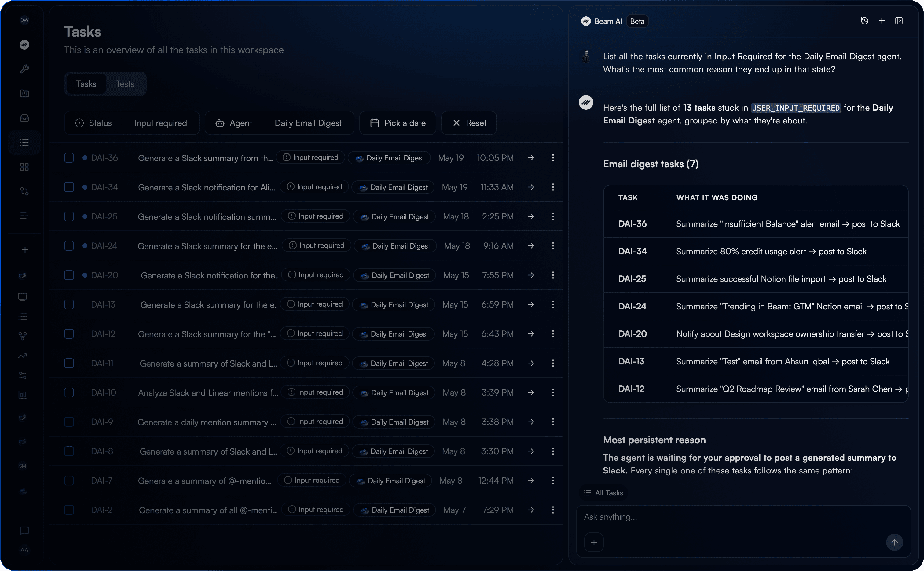
Task: Select the checkbox for DAI-7
Action: [x=69, y=481]
